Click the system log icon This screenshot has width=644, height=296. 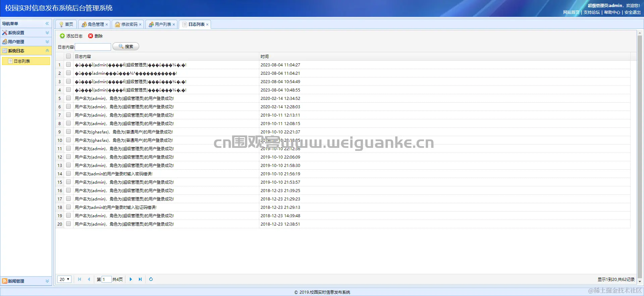[x=5, y=51]
